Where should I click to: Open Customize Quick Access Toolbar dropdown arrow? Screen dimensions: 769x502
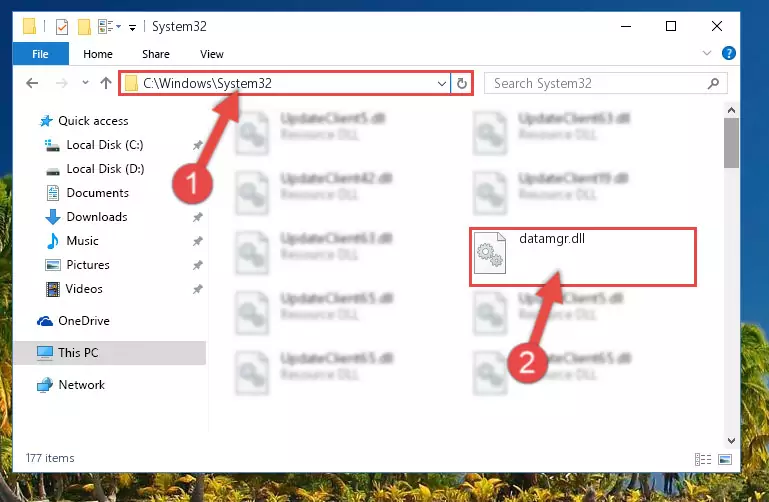pyautogui.click(x=132, y=27)
